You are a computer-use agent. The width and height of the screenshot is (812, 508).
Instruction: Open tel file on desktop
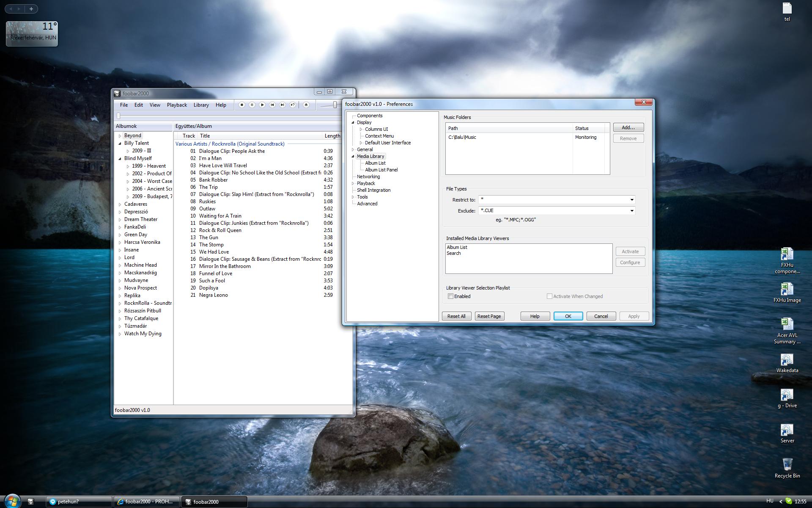(787, 12)
